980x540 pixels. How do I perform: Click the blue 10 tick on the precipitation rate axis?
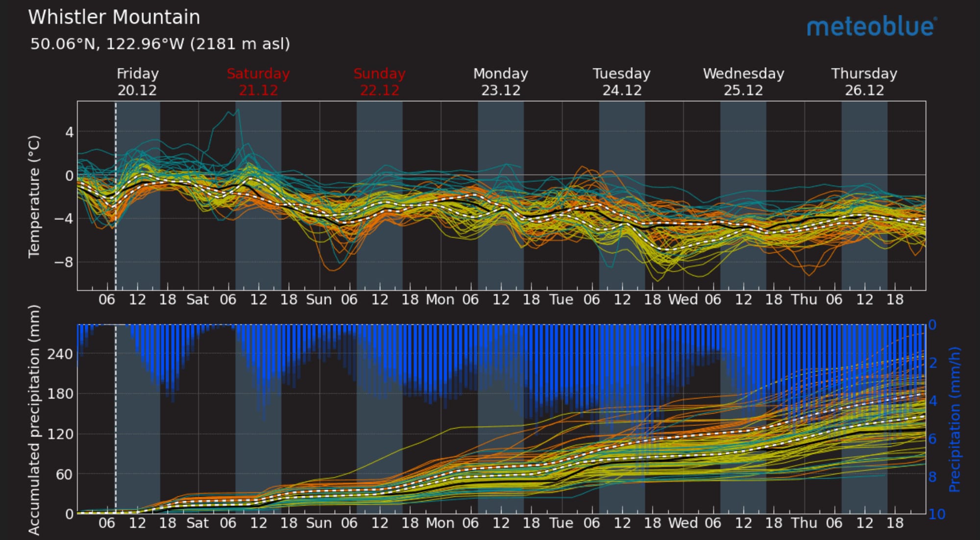pyautogui.click(x=936, y=514)
